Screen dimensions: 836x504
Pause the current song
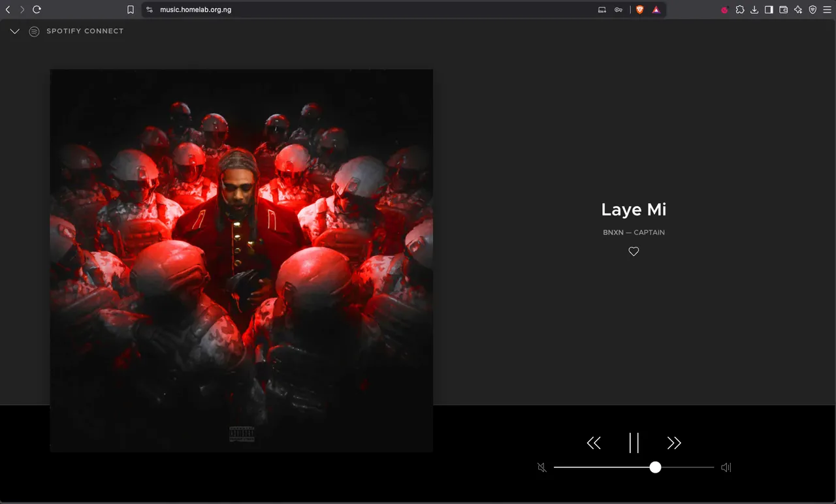pos(634,443)
